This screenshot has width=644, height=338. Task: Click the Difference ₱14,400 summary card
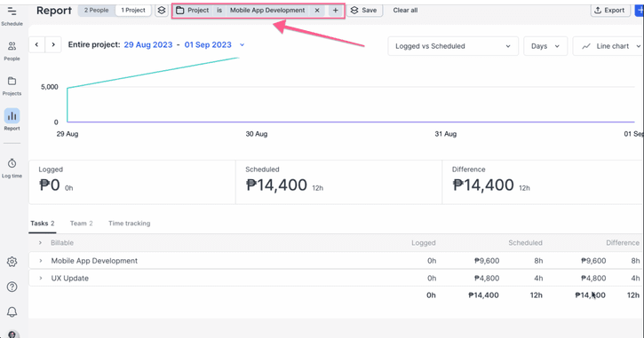[543, 182]
